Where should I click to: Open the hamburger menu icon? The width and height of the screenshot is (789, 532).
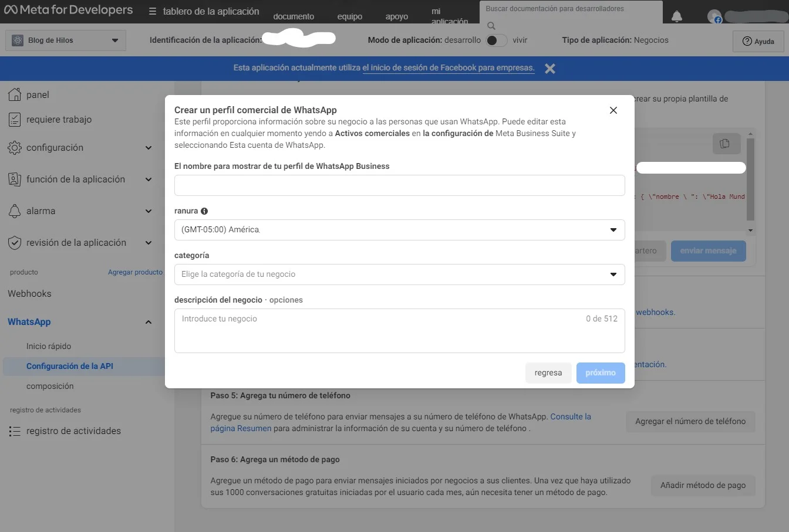tap(152, 11)
